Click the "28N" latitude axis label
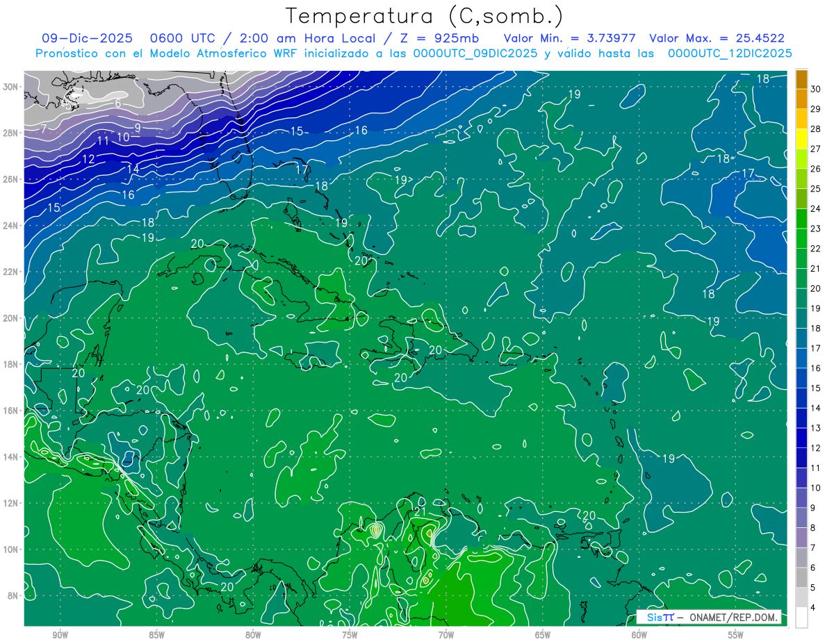 click(x=11, y=133)
